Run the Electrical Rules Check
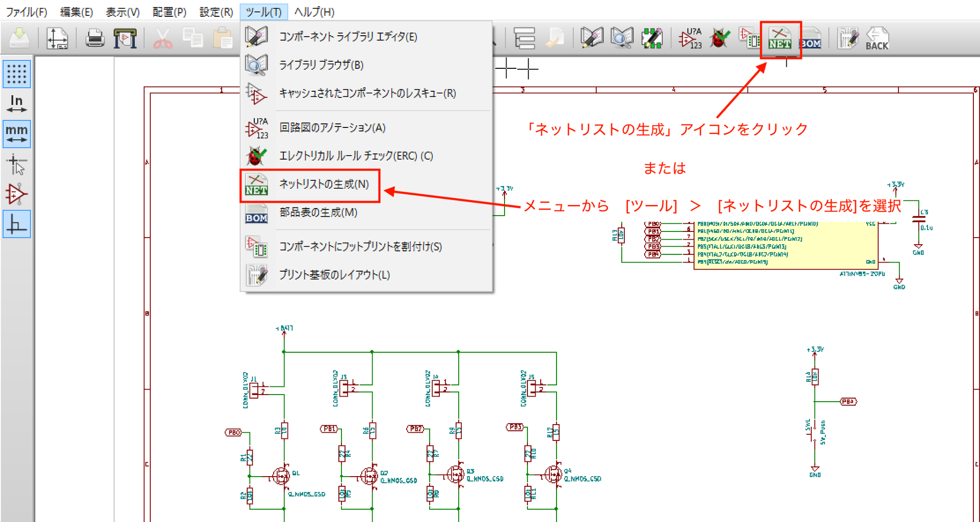 tap(719, 37)
